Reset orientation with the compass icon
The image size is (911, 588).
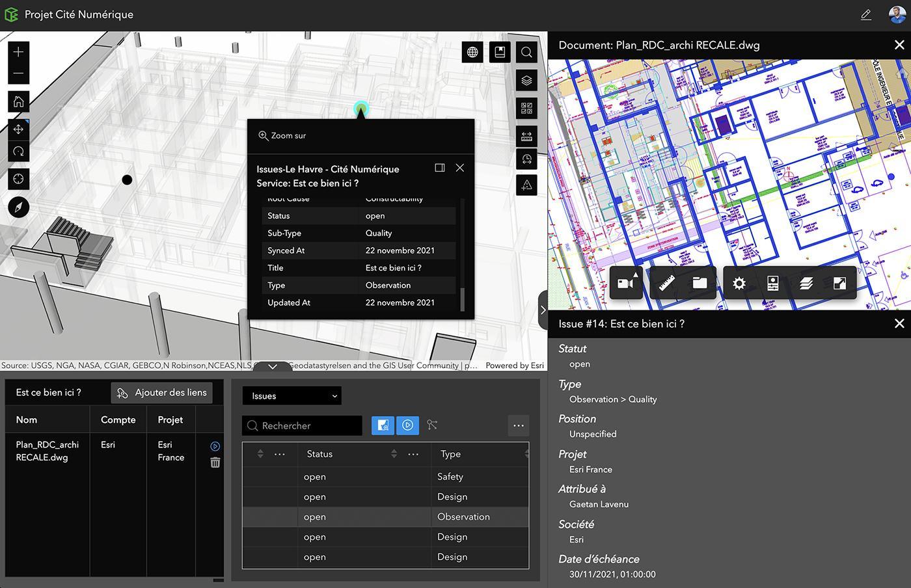18,207
